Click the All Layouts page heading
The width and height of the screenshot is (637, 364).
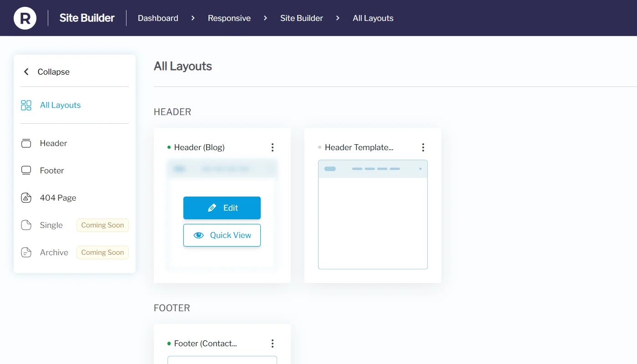[183, 66]
